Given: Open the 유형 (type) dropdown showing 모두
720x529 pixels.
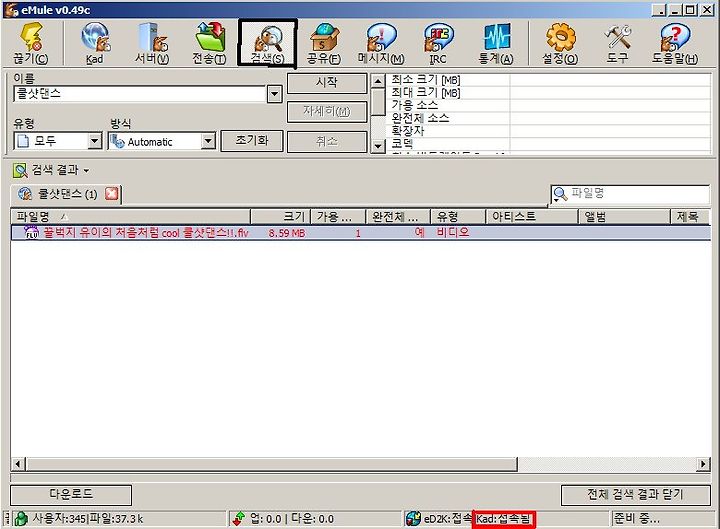Looking at the screenshot, I should pyautogui.click(x=58, y=141).
